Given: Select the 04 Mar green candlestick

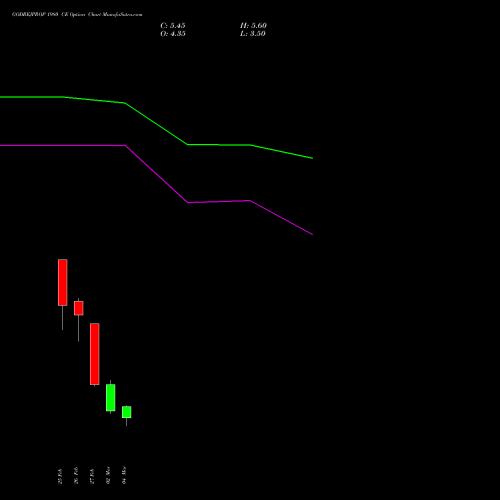Looking at the screenshot, I should coord(127,412).
